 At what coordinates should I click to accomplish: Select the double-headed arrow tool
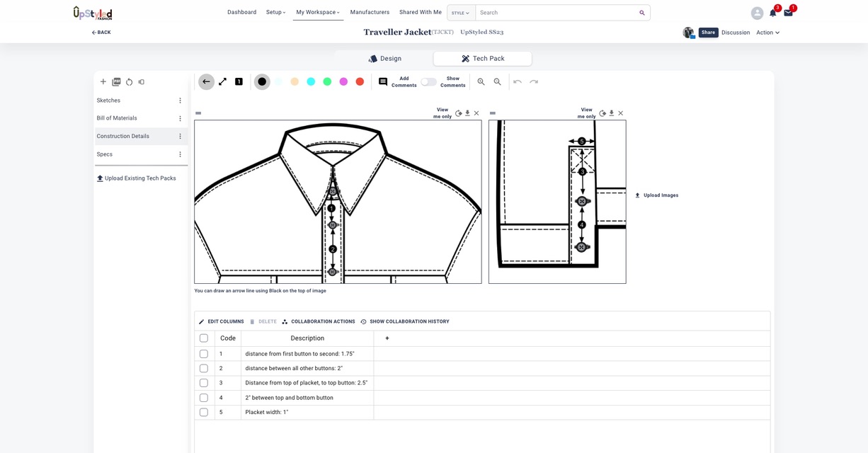[x=222, y=82]
